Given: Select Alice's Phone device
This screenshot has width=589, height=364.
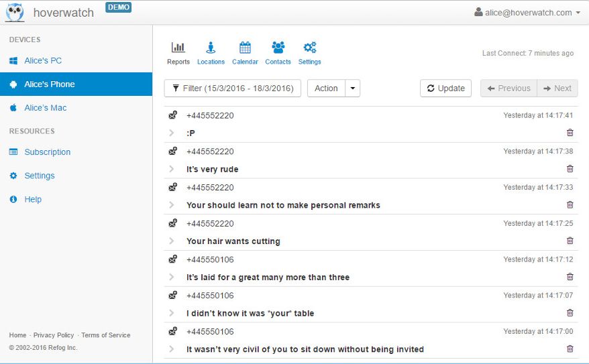Looking at the screenshot, I should click(76, 84).
